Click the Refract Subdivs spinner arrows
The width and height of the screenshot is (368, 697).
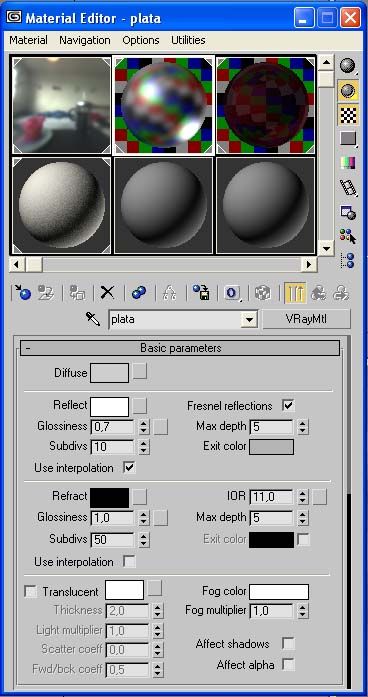(x=144, y=540)
